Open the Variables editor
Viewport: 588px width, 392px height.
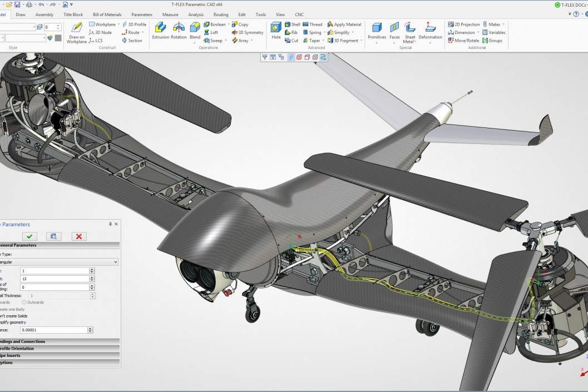click(493, 32)
